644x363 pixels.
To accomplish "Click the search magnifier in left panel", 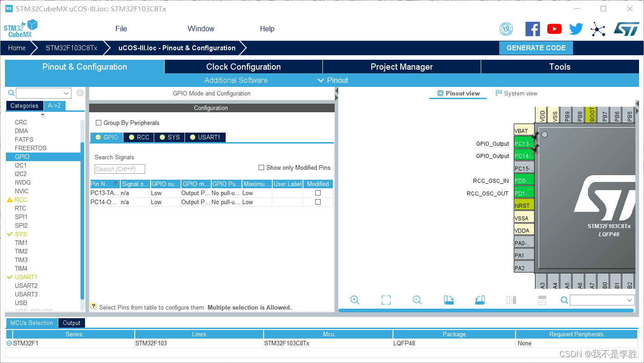I will (12, 93).
